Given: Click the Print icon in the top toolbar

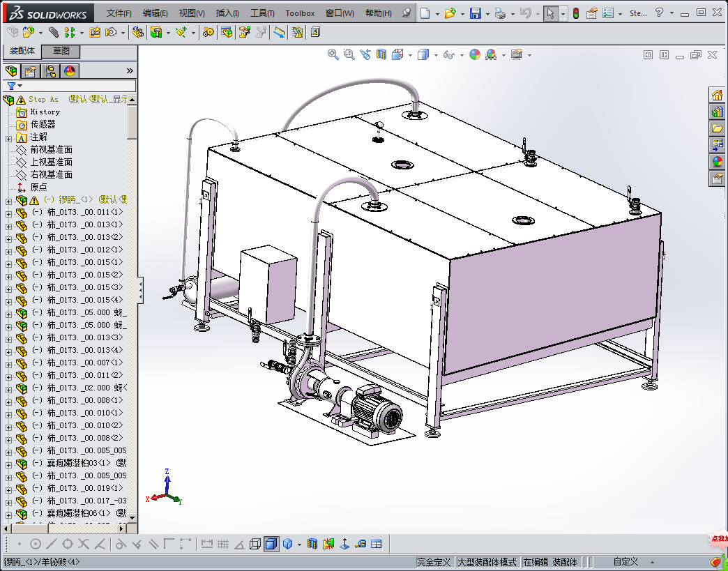Looking at the screenshot, I should click(x=500, y=13).
